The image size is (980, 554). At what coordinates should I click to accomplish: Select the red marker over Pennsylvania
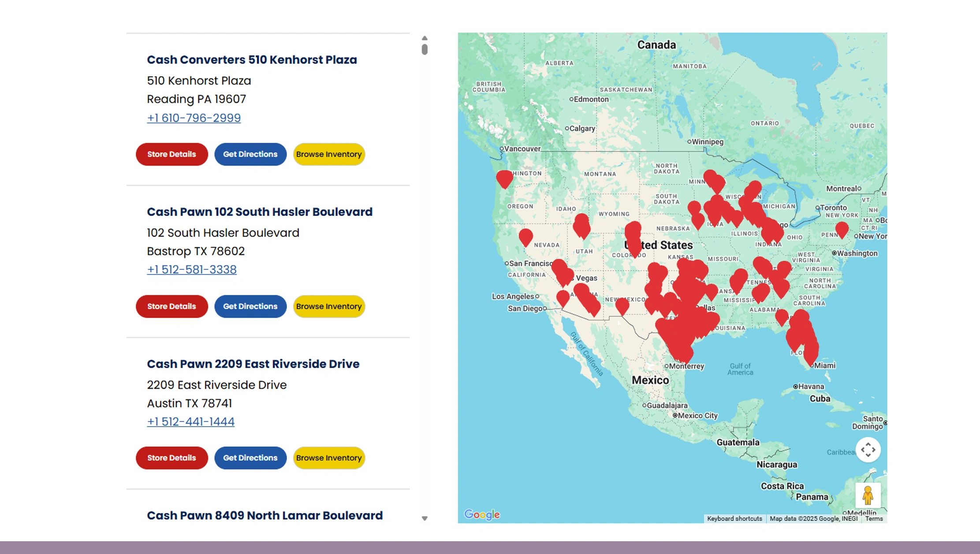(841, 230)
